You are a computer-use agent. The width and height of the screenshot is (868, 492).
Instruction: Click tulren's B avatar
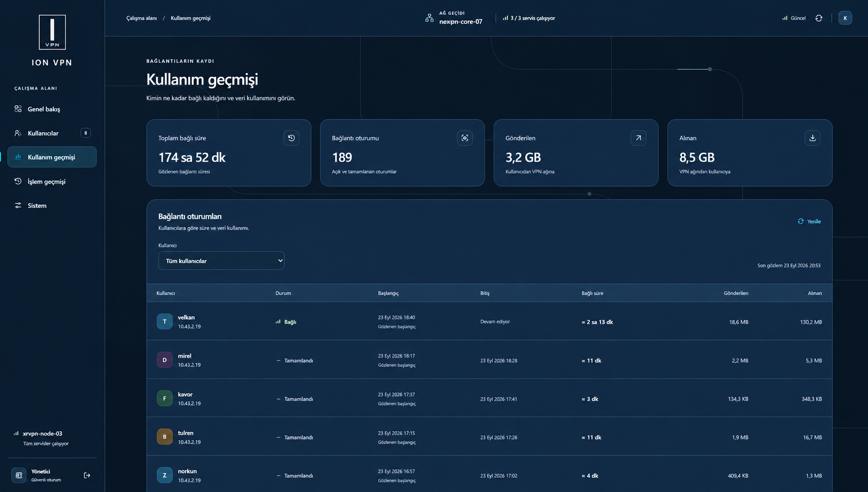(x=164, y=437)
